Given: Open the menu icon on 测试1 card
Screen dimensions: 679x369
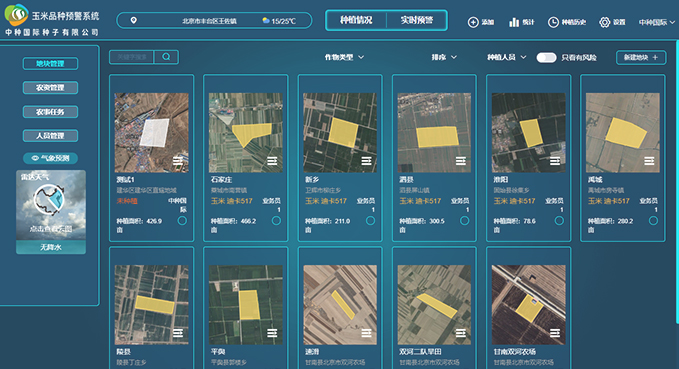Looking at the screenshot, I should point(178,161).
